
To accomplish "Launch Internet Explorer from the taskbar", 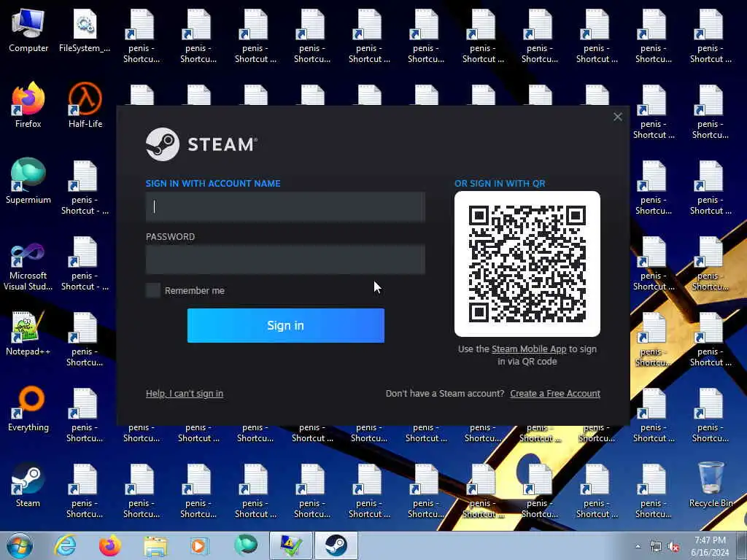I will pyautogui.click(x=65, y=545).
